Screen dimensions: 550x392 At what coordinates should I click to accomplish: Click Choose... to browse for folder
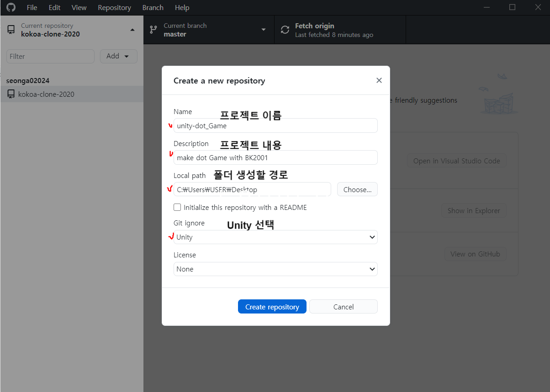(357, 189)
